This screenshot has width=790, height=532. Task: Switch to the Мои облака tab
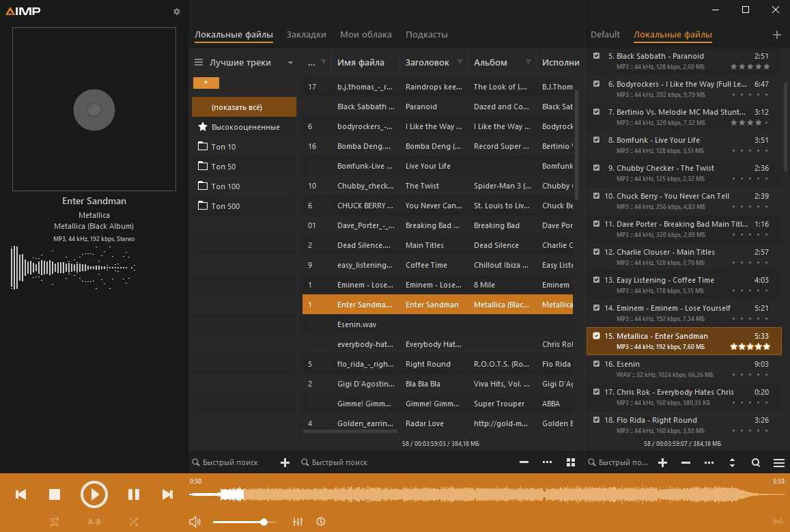(366, 35)
